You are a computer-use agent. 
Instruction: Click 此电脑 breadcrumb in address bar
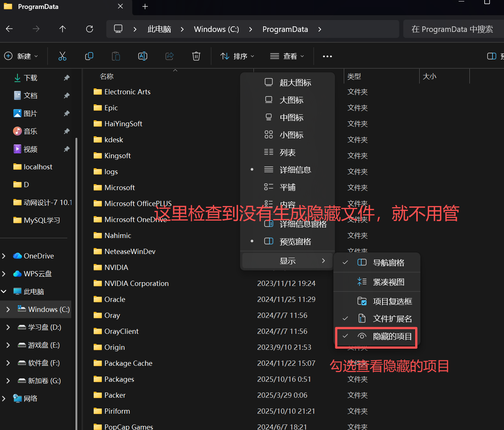(x=159, y=29)
